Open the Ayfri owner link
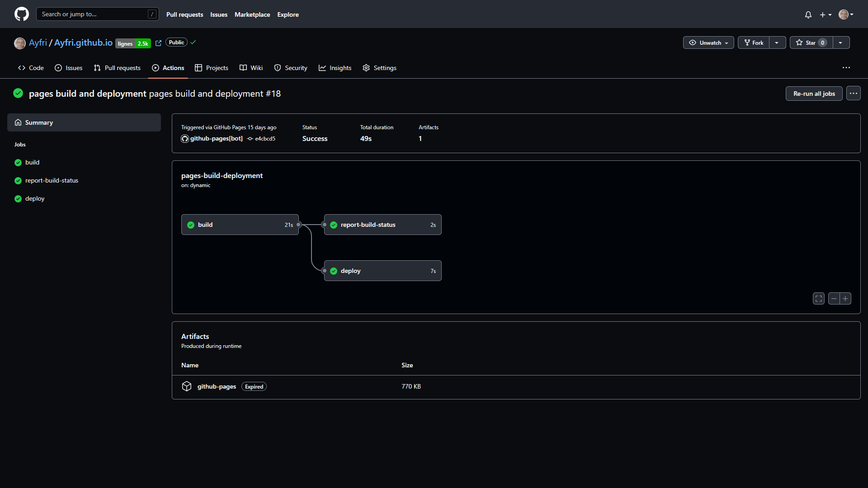The height and width of the screenshot is (488, 868). 38,42
